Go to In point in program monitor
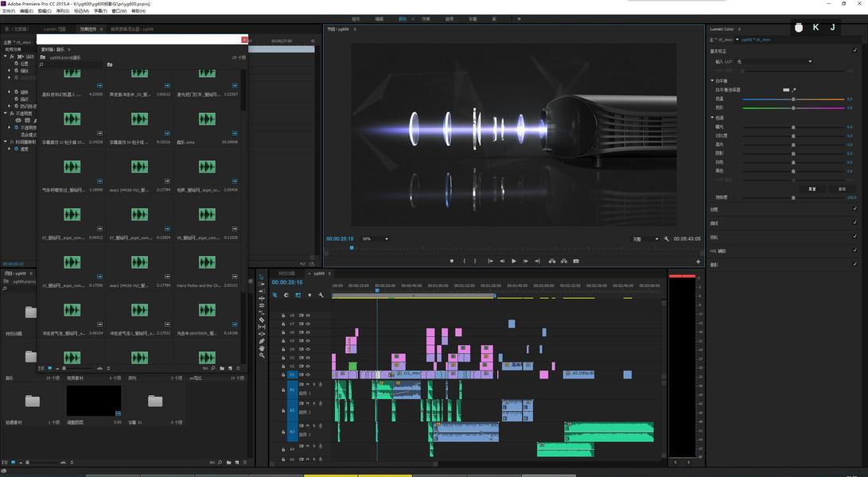 pos(490,262)
